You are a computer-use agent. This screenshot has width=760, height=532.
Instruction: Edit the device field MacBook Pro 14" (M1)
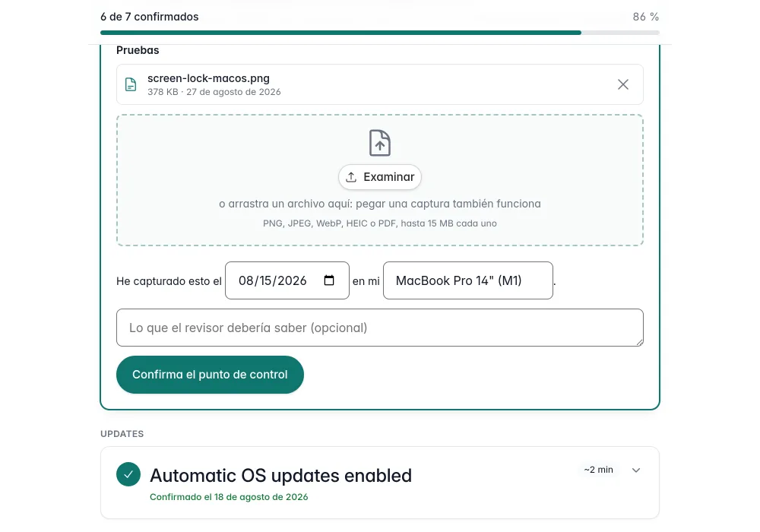(467, 280)
